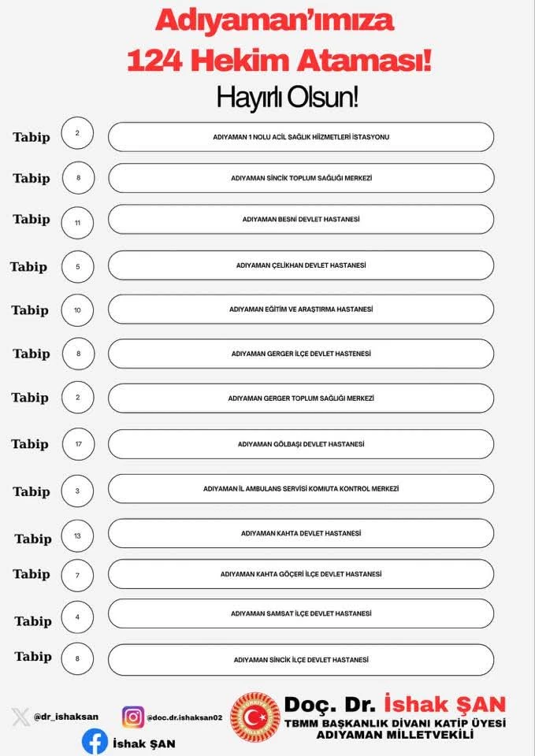This screenshot has width=535, height=756.
Task: Click the circle with number 13
Action: (x=77, y=535)
